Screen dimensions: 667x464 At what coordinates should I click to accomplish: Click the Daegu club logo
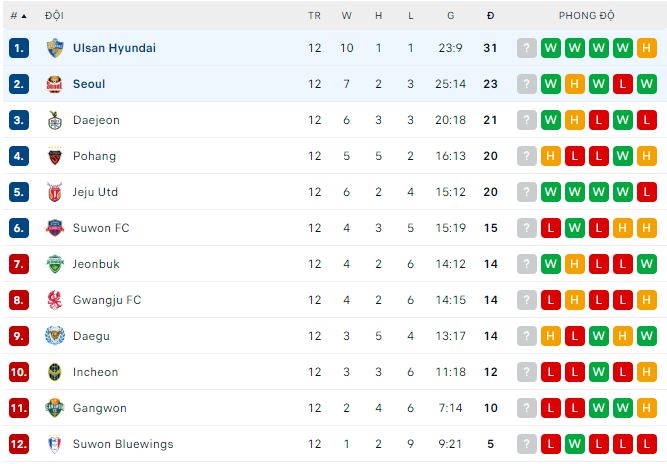(54, 336)
